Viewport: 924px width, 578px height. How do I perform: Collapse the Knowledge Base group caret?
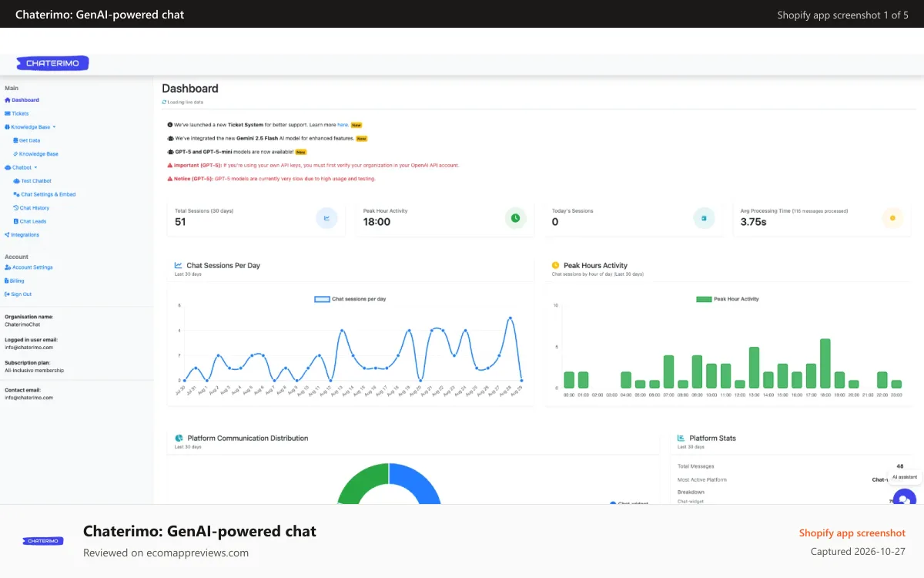(x=54, y=127)
